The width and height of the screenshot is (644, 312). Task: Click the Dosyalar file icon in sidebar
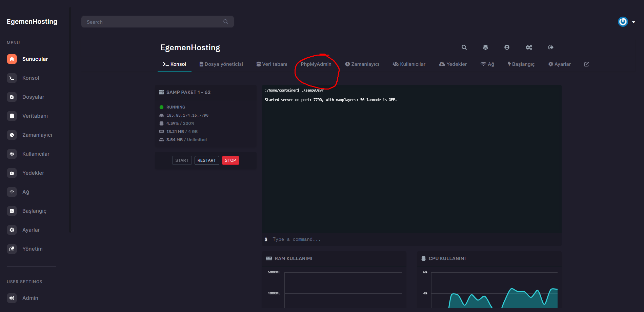12,97
